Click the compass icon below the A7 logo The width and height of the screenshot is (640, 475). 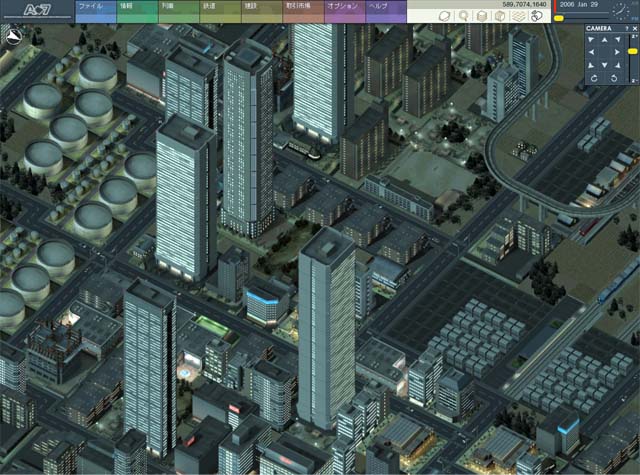click(13, 40)
